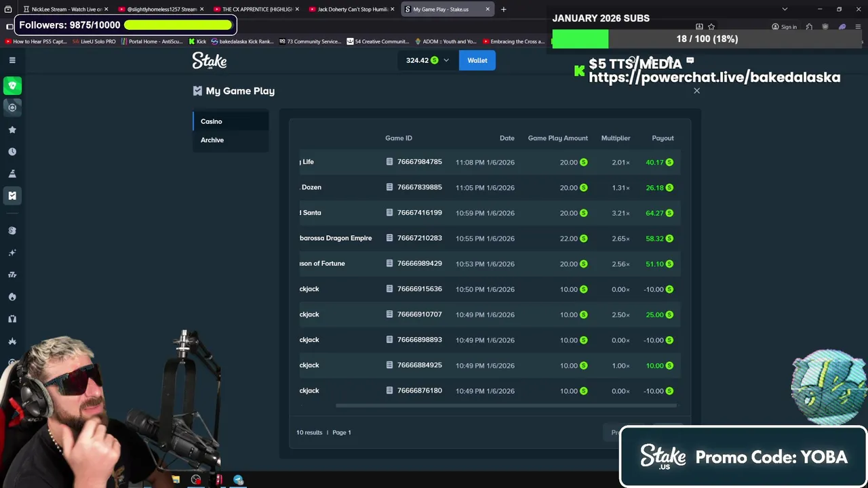Viewport: 868px width, 488px height.
Task: Open the Recent clock icon
Action: (12, 152)
